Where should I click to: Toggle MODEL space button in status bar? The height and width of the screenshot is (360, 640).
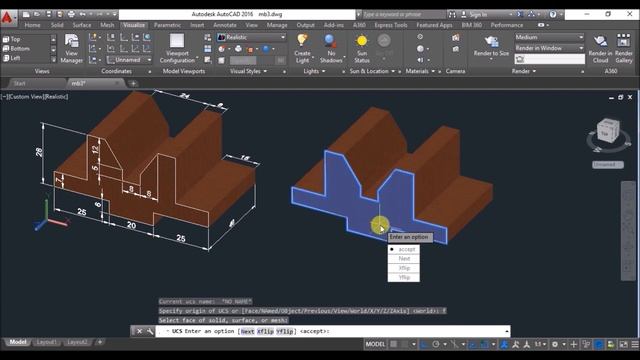(375, 344)
